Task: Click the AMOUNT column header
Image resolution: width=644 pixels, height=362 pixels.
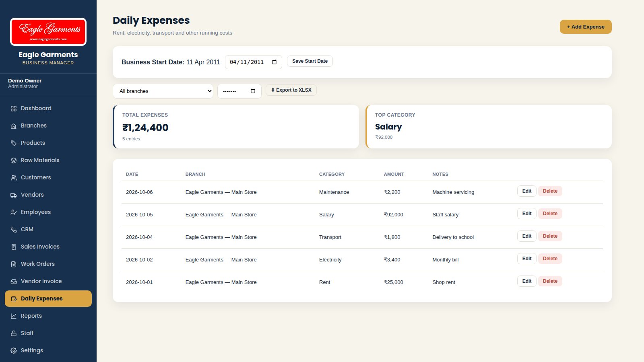Action: [394, 174]
